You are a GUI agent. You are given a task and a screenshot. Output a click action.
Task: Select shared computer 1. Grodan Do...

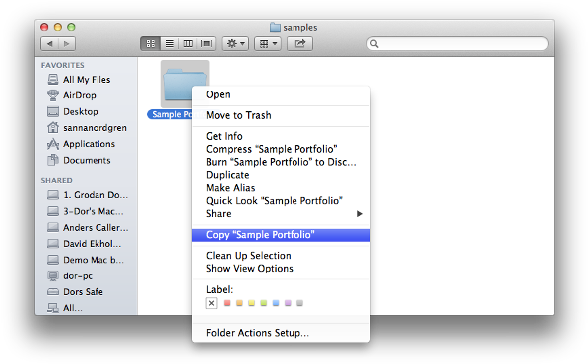point(88,195)
